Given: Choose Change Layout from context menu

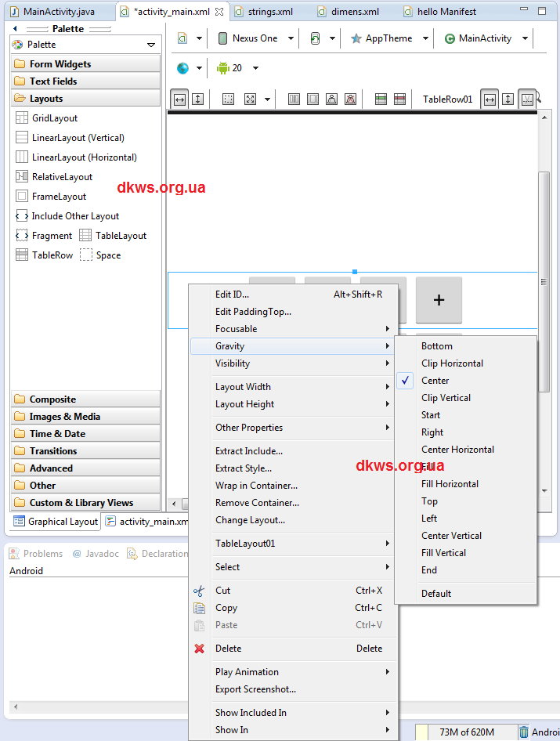Looking at the screenshot, I should [x=294, y=520].
